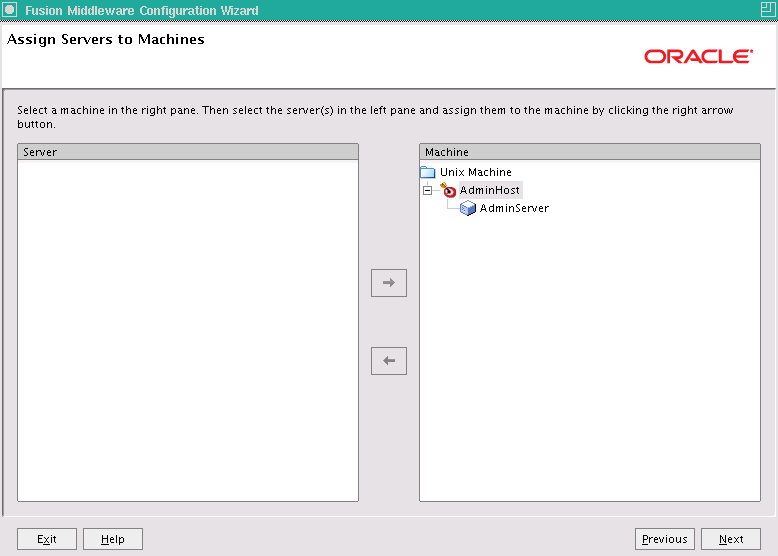Click the AdminServer cube icon

click(x=467, y=208)
